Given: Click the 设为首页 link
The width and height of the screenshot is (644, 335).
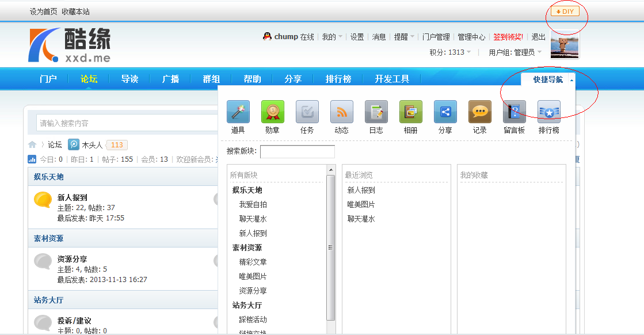Looking at the screenshot, I should 44,12.
